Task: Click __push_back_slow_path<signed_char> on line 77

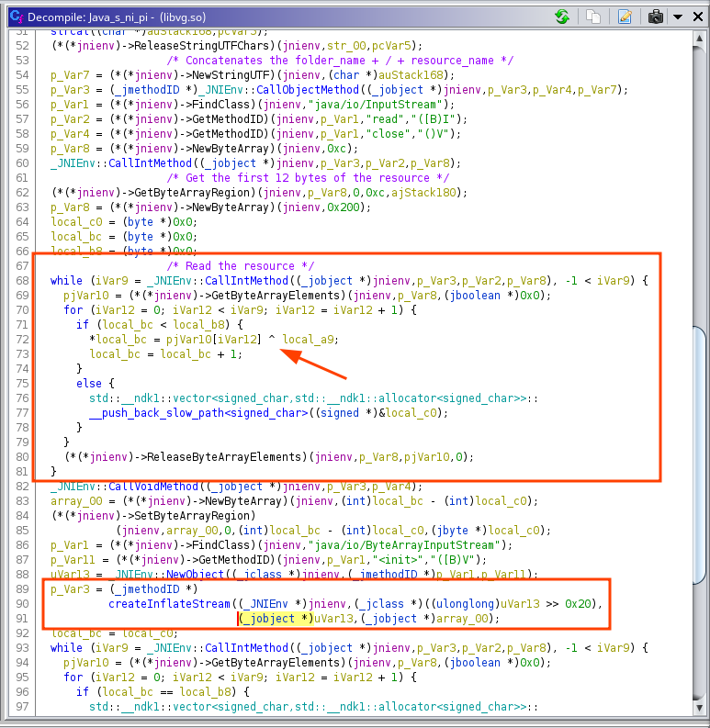Action: (198, 413)
